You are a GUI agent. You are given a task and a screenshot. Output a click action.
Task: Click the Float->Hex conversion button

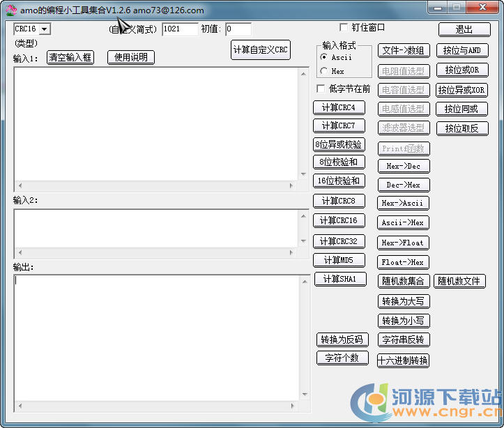point(403,263)
